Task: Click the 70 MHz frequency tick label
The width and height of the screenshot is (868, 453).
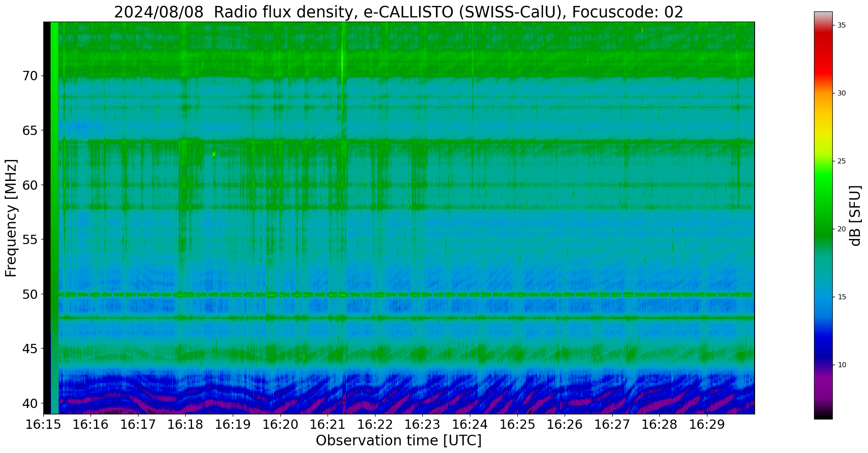Action: click(x=30, y=76)
